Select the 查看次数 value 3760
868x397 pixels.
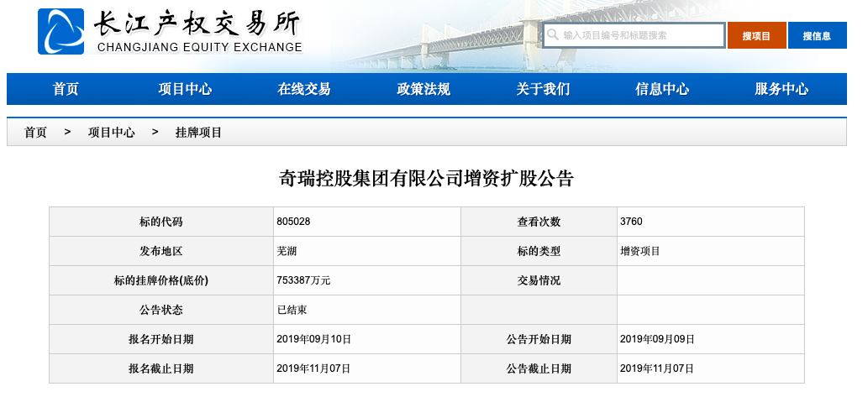tap(631, 222)
